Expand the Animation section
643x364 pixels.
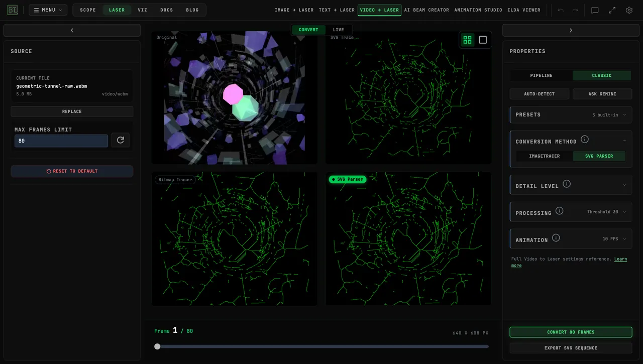[571, 239]
